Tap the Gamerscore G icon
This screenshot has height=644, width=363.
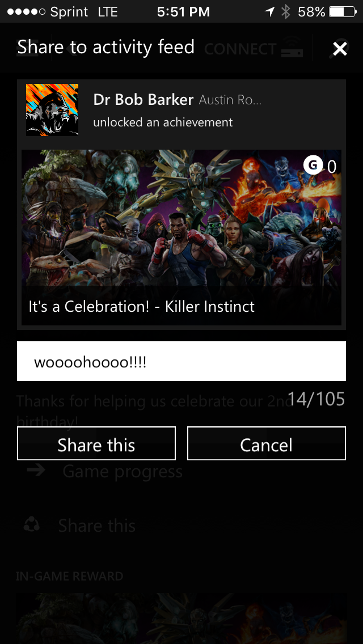pyautogui.click(x=313, y=166)
